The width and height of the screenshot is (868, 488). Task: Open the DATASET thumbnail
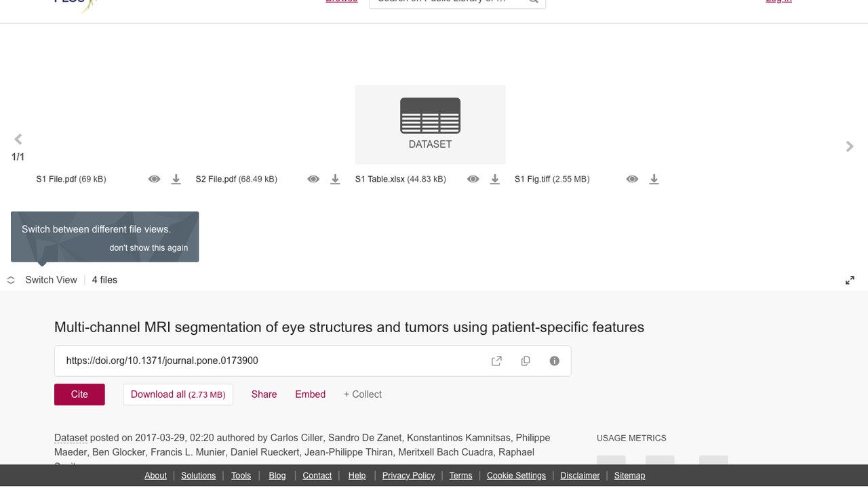[x=430, y=125]
